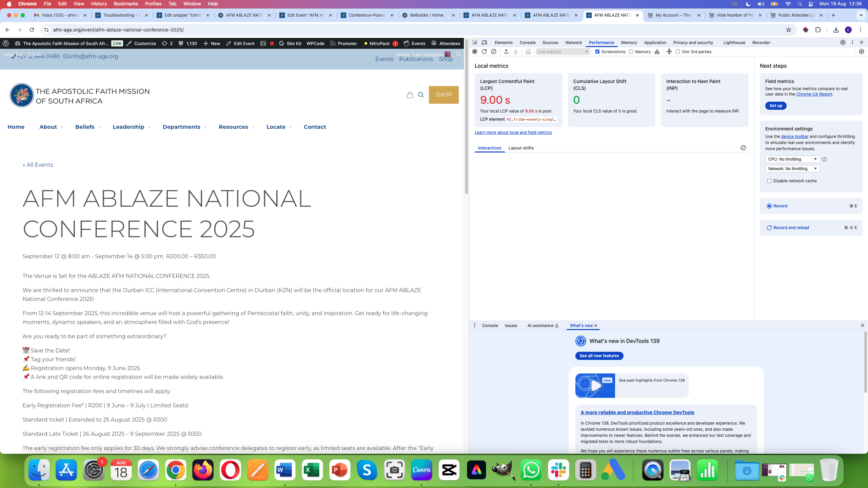The width and height of the screenshot is (868, 488).
Task: Click the upload profile icon
Action: pyautogui.click(x=506, y=52)
